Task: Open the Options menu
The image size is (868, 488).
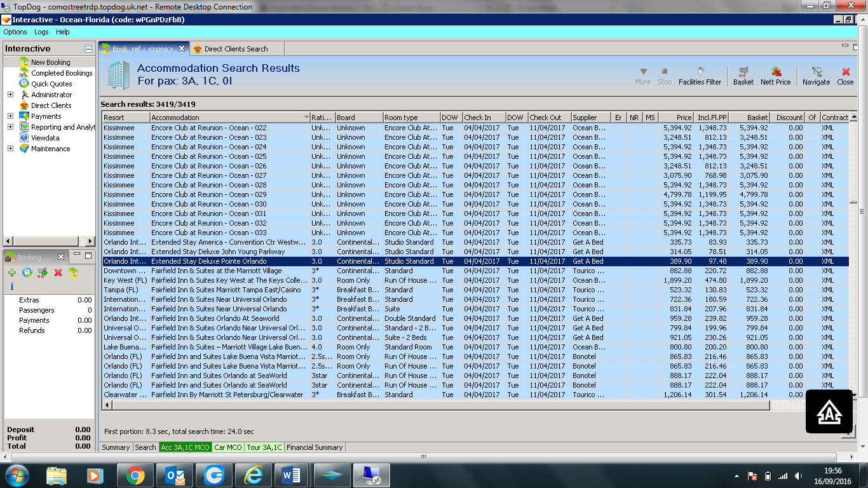Action: coord(15,32)
